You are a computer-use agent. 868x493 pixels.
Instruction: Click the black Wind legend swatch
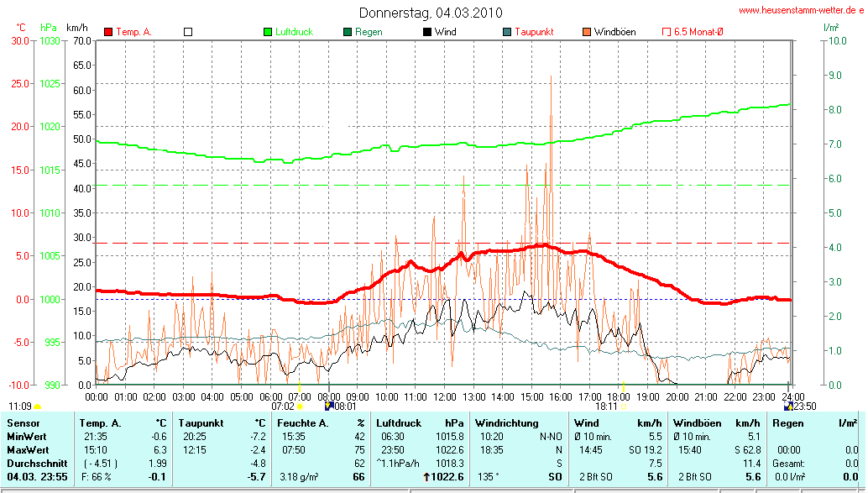427,32
